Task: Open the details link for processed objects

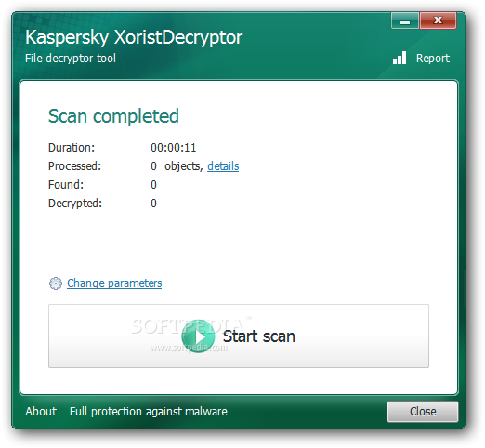Action: tap(223, 166)
